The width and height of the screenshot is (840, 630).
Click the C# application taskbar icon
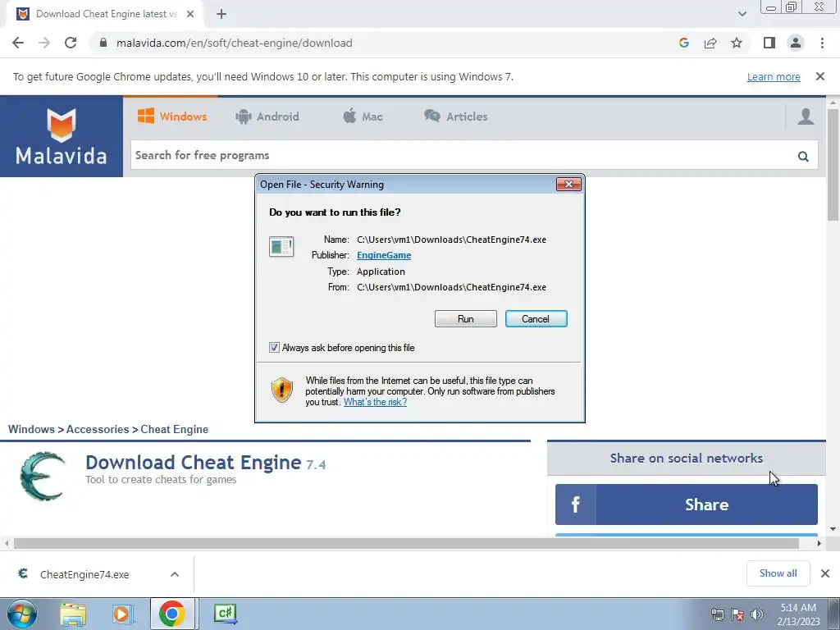tap(225, 614)
